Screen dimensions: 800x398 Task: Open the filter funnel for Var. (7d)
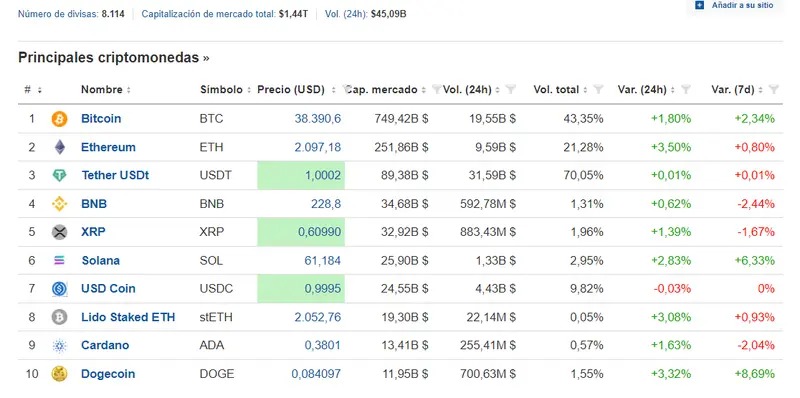click(773, 90)
